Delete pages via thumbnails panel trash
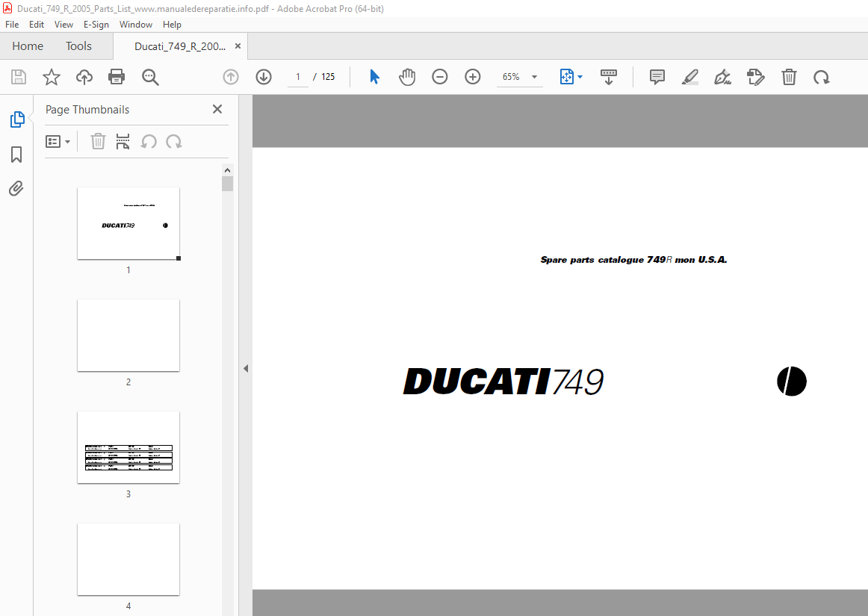Screen dimensions: 868x616 point(98,142)
